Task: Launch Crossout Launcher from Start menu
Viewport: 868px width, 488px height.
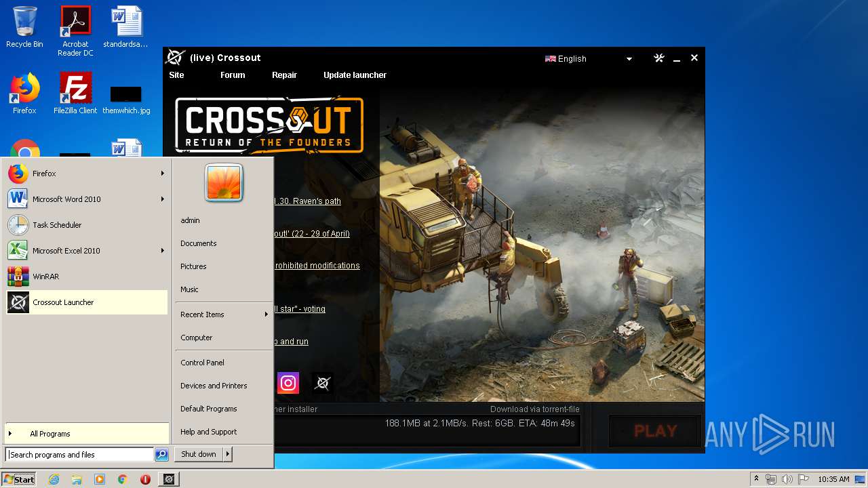Action: coord(87,302)
